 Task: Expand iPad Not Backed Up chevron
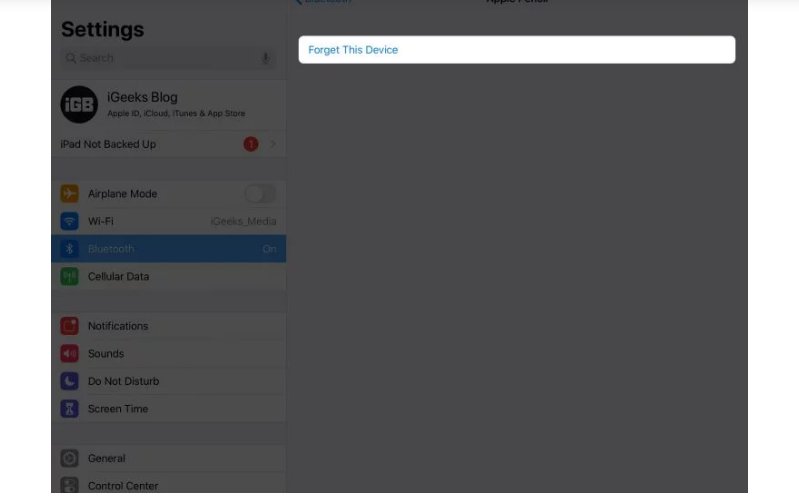pyautogui.click(x=273, y=144)
